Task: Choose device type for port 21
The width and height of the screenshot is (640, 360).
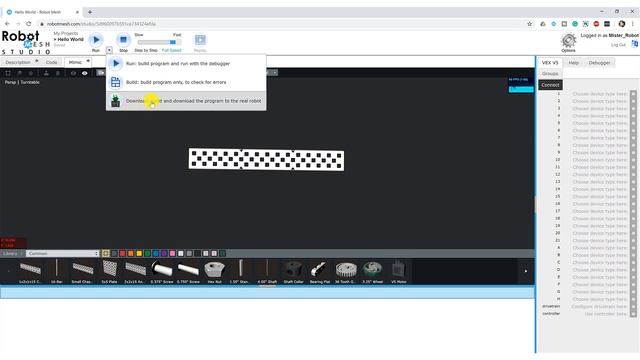Action: click(x=599, y=240)
